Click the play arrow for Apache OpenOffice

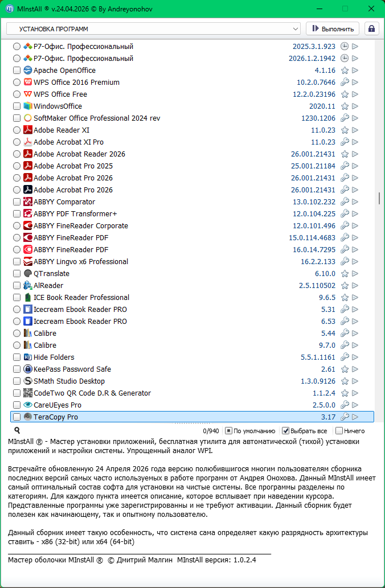(x=355, y=71)
